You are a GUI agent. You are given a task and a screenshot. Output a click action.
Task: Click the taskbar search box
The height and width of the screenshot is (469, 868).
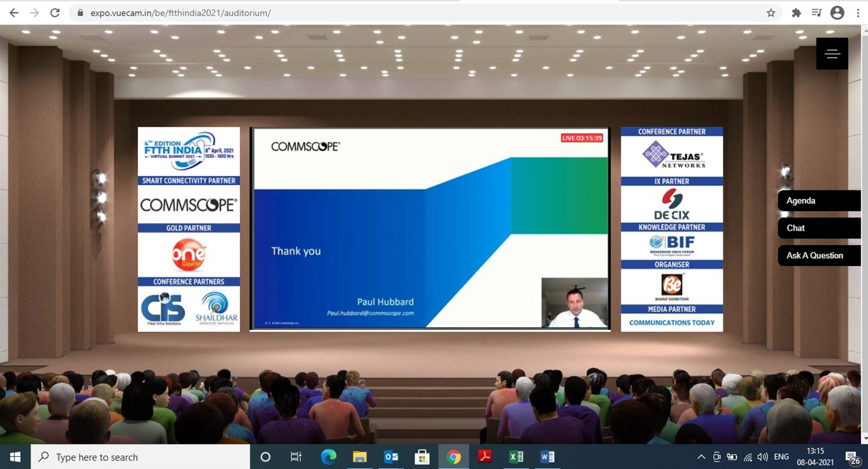[139, 457]
